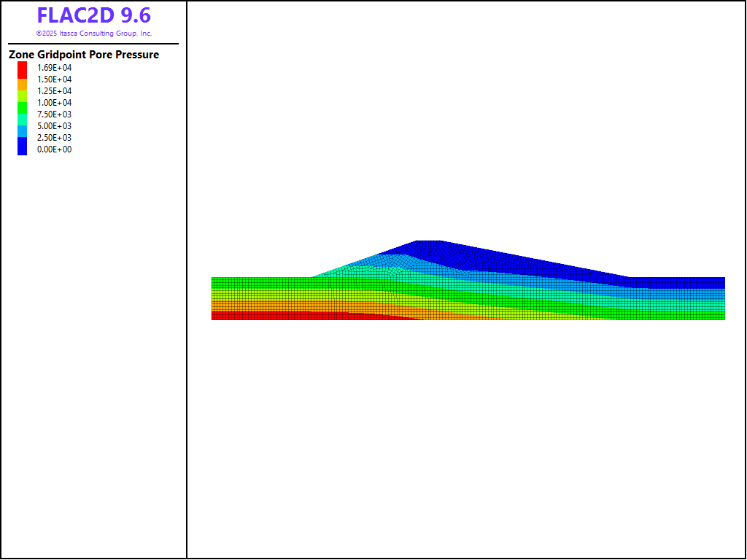Select the 2.50E+03 legend value label
The width and height of the screenshot is (747, 560).
point(55,138)
